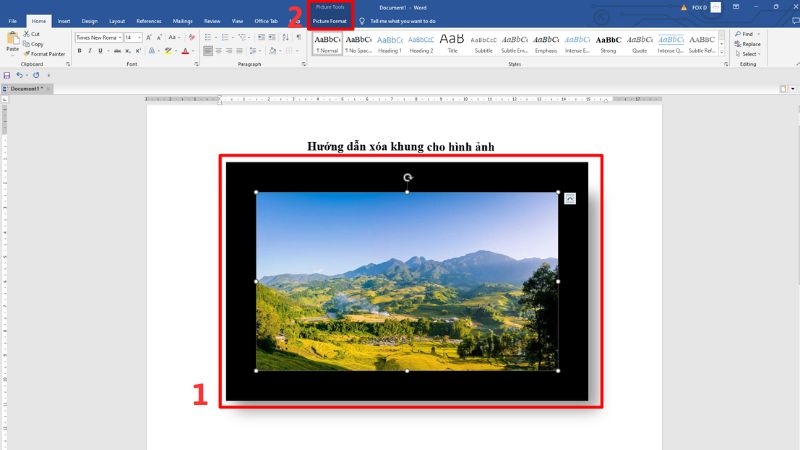The image size is (800, 450).
Task: Click the Show/Hide paragraph marks icon
Action: pyautogui.click(x=297, y=38)
